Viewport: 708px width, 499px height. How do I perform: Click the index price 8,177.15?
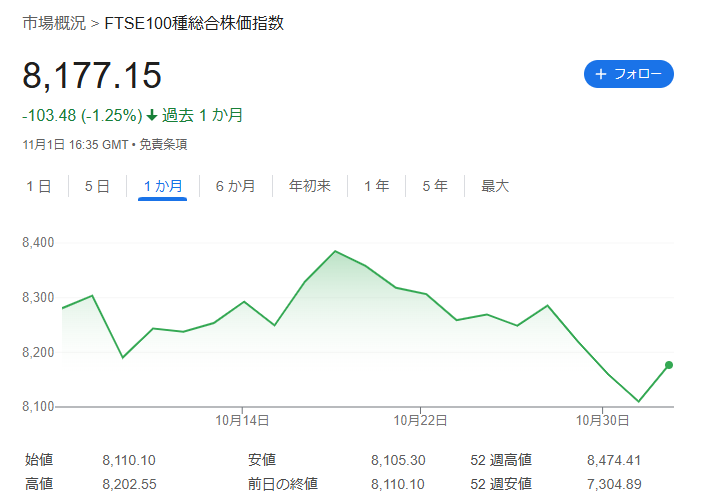pyautogui.click(x=92, y=75)
